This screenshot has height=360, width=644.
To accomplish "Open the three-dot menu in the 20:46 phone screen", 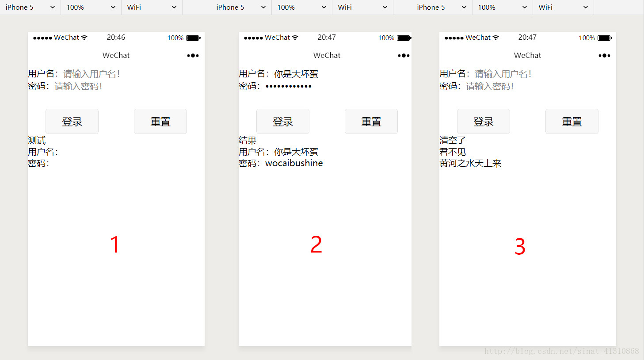I will pyautogui.click(x=193, y=55).
